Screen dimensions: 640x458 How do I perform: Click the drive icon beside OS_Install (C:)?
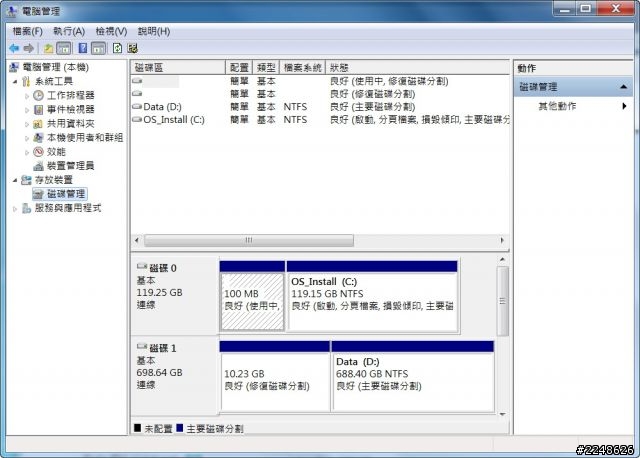tap(137, 120)
